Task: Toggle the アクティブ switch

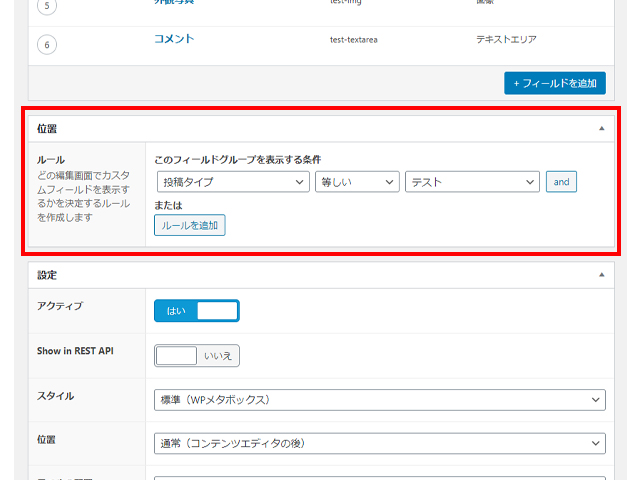Action: pos(197,311)
